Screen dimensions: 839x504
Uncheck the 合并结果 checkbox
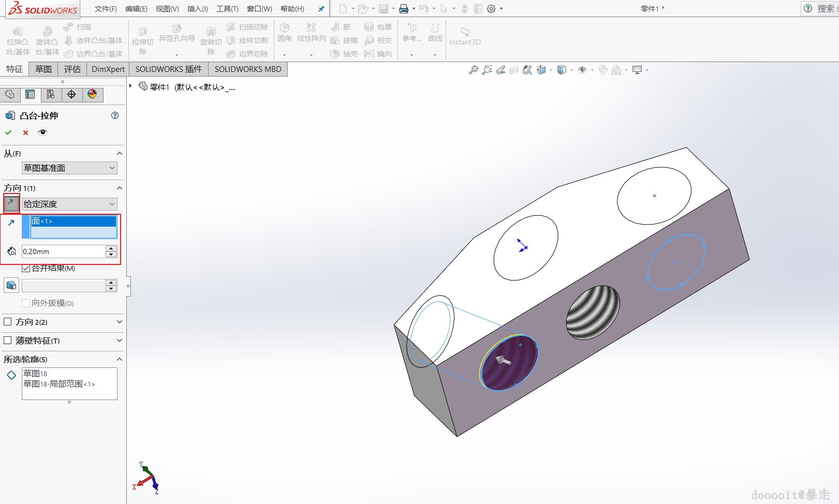pos(26,268)
